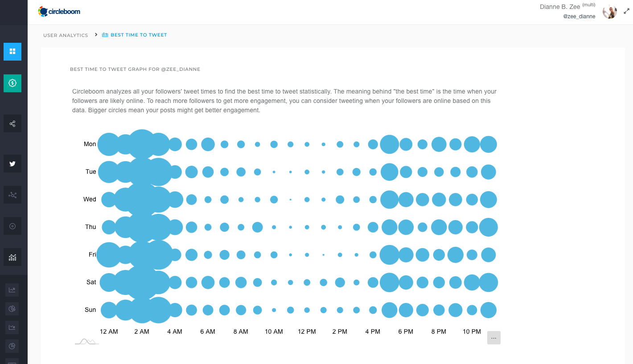Screen dimensions: 633x364
Task: Navigate to USER ANALYTICS breadcrumb
Action: [x=66, y=35]
